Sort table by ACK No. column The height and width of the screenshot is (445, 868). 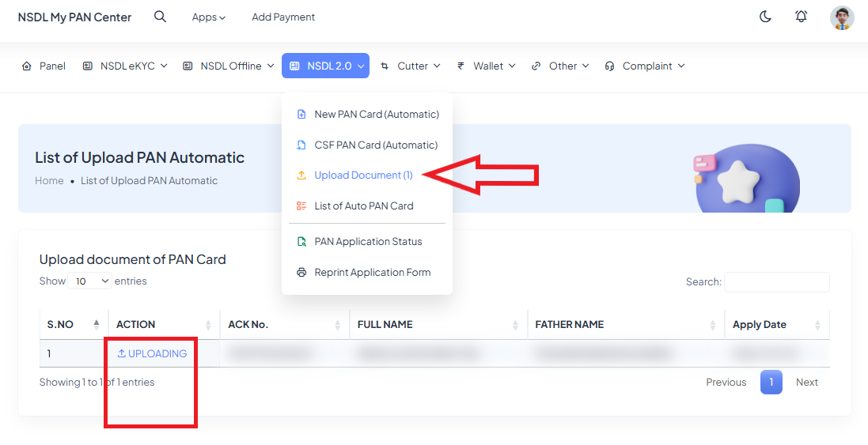coord(285,325)
